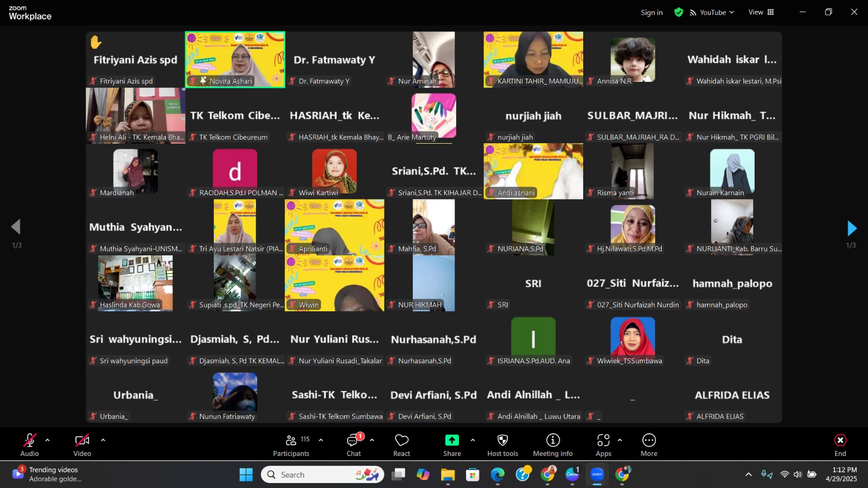
Task: Expand the Share options chevron
Action: [x=473, y=440]
